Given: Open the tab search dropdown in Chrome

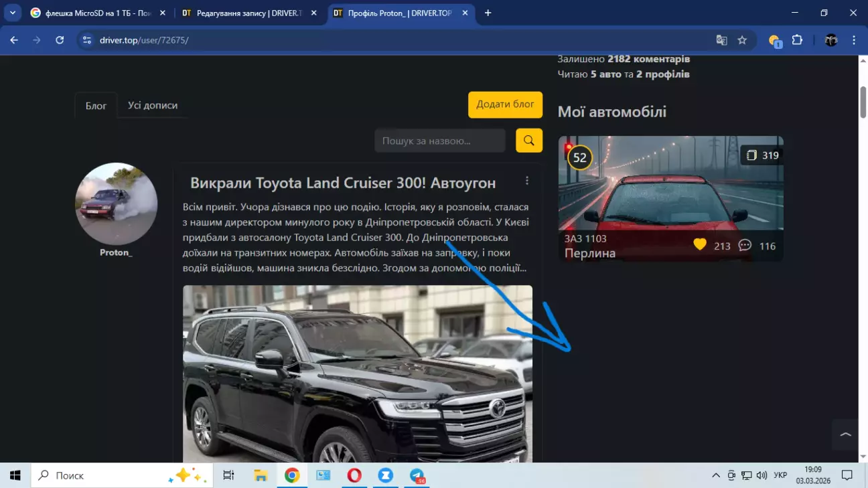Looking at the screenshot, I should click(13, 13).
